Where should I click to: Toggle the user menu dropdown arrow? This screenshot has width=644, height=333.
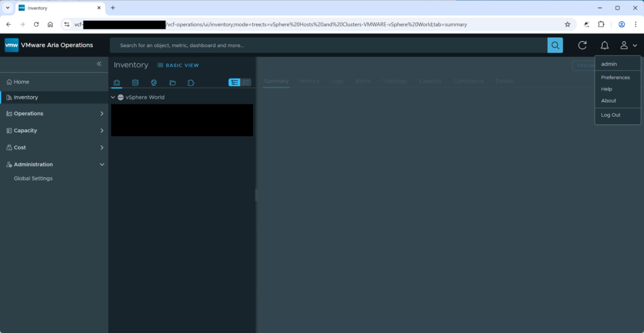pos(635,45)
